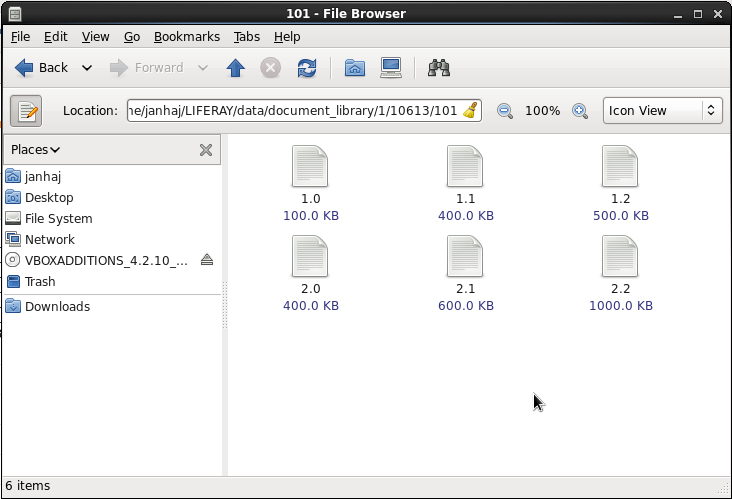Screen dimensions: 732x499
Task: Click the 500.0 KB size label
Action: (x=621, y=216)
